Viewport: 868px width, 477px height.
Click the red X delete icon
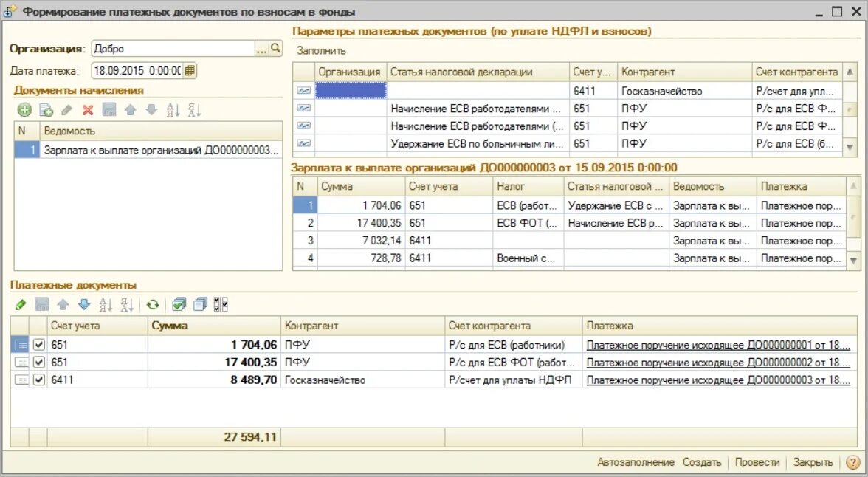tap(87, 110)
